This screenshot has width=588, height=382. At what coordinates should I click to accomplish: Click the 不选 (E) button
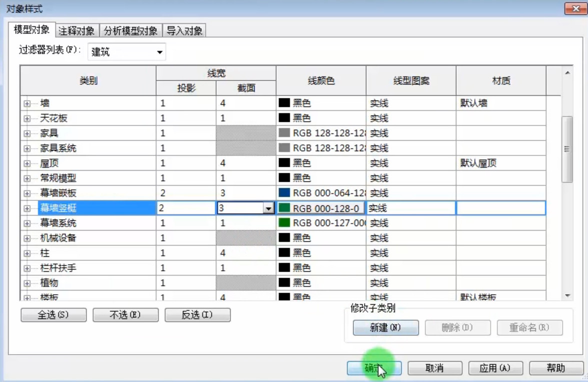point(125,315)
